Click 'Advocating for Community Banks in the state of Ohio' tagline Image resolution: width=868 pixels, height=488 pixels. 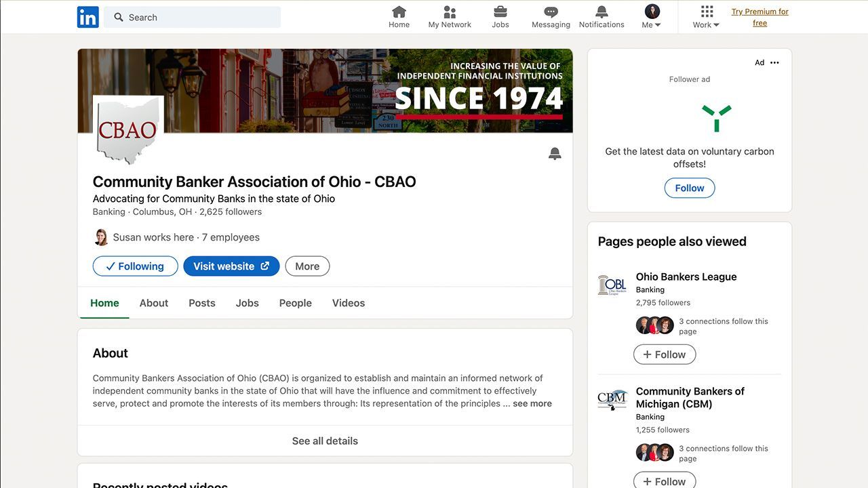click(x=214, y=199)
